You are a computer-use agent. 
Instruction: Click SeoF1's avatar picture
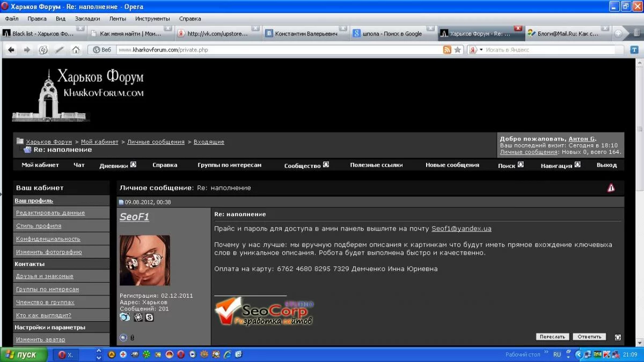click(145, 260)
